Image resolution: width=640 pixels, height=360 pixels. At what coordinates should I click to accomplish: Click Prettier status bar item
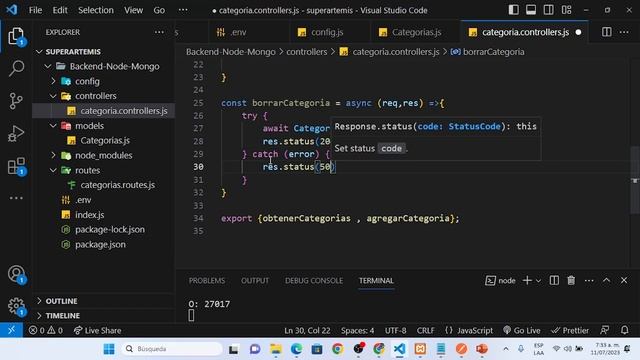570,331
